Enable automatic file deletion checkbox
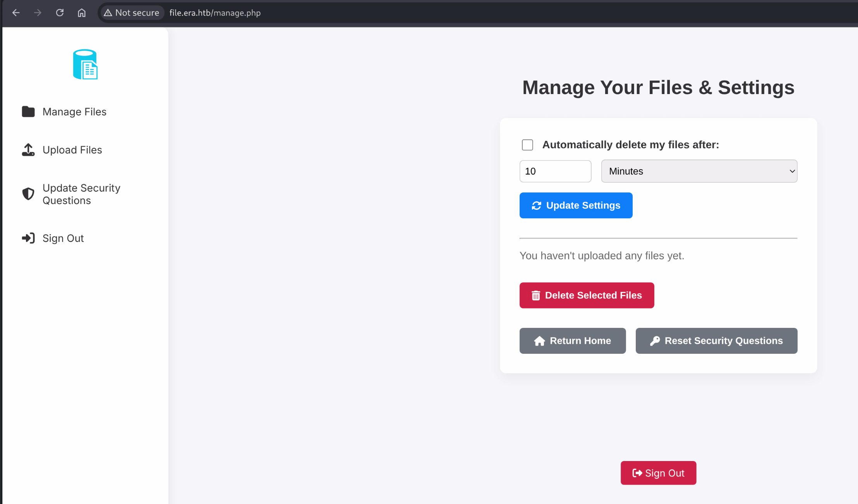Viewport: 858px width, 504px height. 527,145
